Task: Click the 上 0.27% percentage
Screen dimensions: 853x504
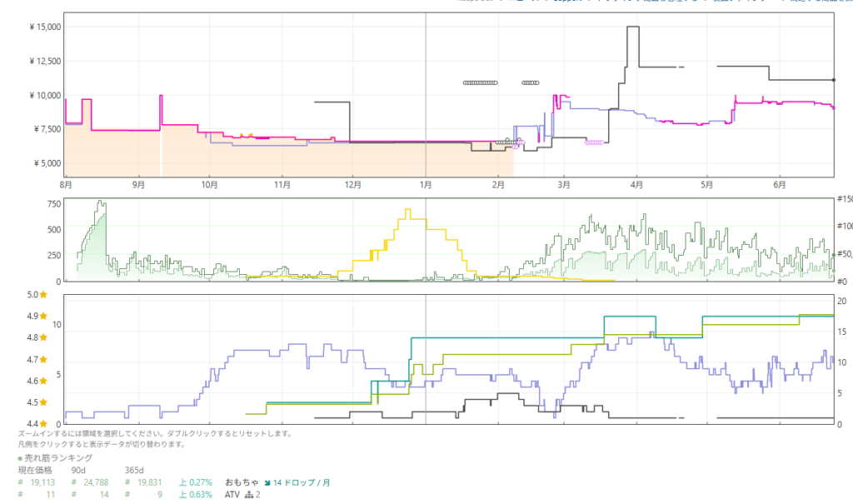Action: coord(195,482)
